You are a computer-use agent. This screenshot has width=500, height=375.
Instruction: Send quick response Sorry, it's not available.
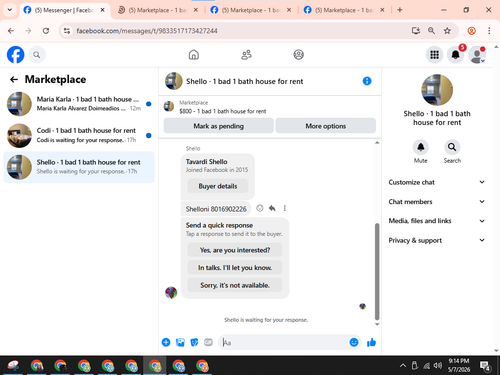[x=235, y=285]
